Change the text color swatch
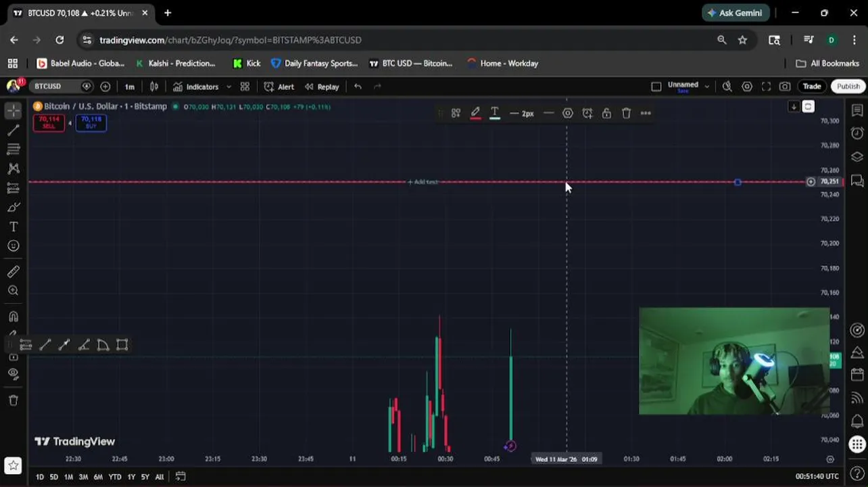 (495, 113)
